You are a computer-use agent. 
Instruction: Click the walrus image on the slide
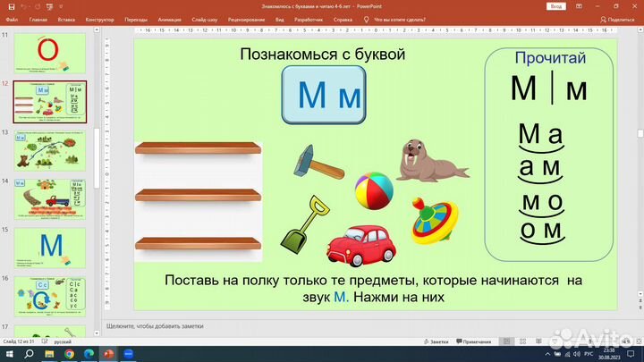point(431,161)
